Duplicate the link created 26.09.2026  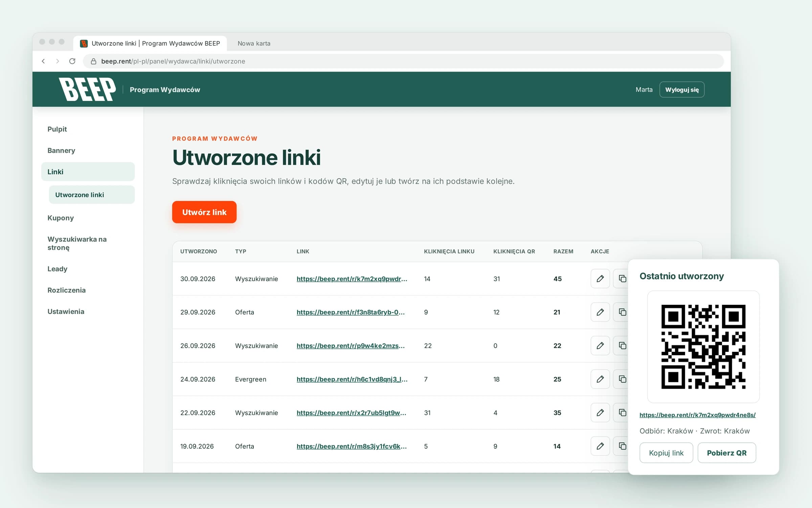click(x=621, y=345)
